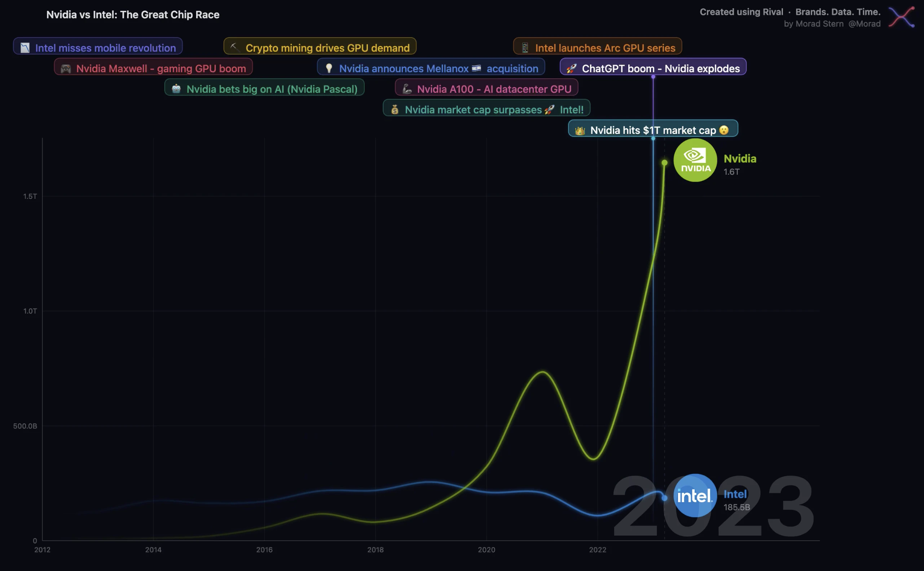The width and height of the screenshot is (924, 571).
Task: Click the Nvidia logo circle
Action: pos(695,160)
